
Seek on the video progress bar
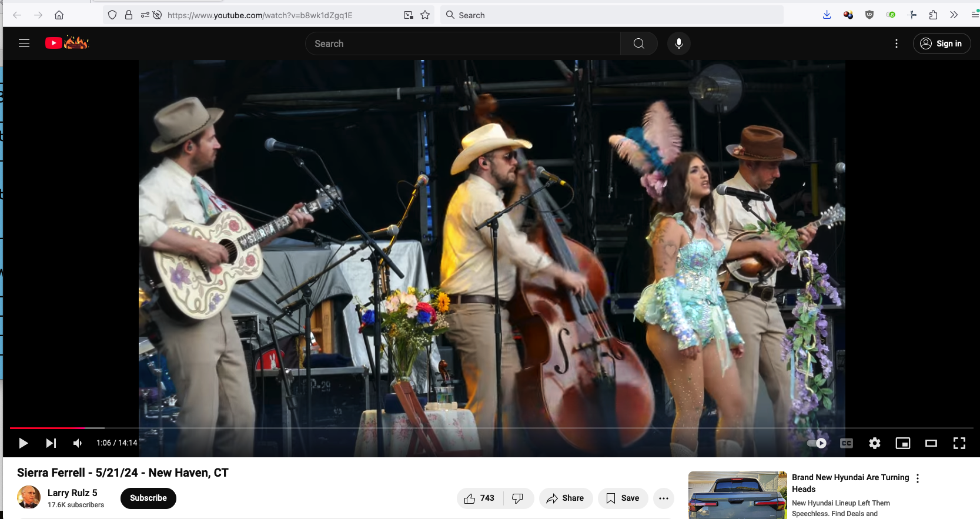491,428
